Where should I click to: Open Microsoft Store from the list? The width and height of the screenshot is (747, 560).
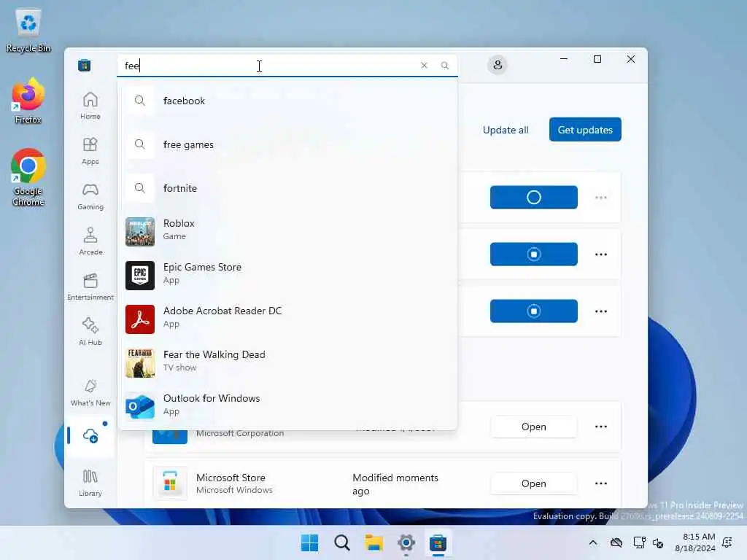point(533,484)
